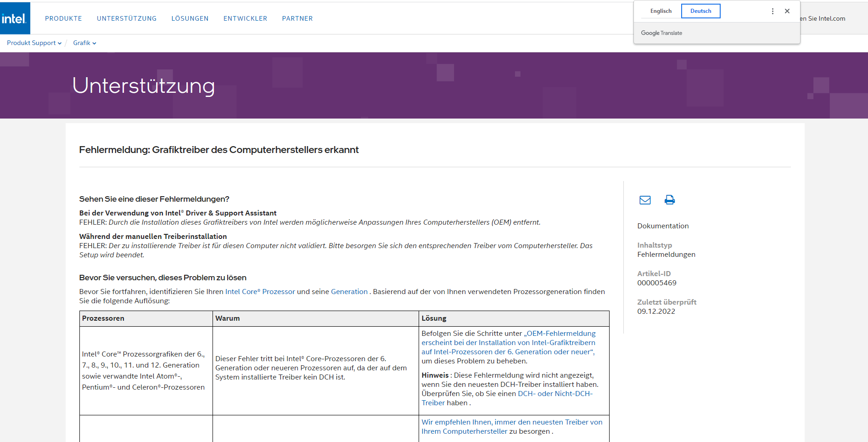Click the Intel logo

(15, 18)
